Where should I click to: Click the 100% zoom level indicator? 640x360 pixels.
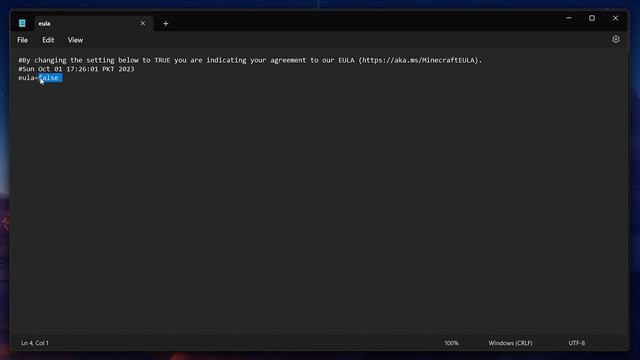point(451,343)
